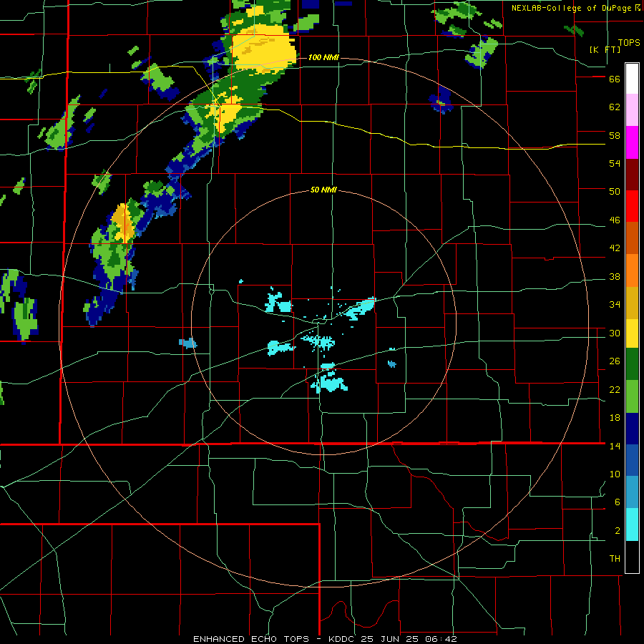Click the 38 legend value
Viewport: 644px width, 644px height.
click(615, 276)
